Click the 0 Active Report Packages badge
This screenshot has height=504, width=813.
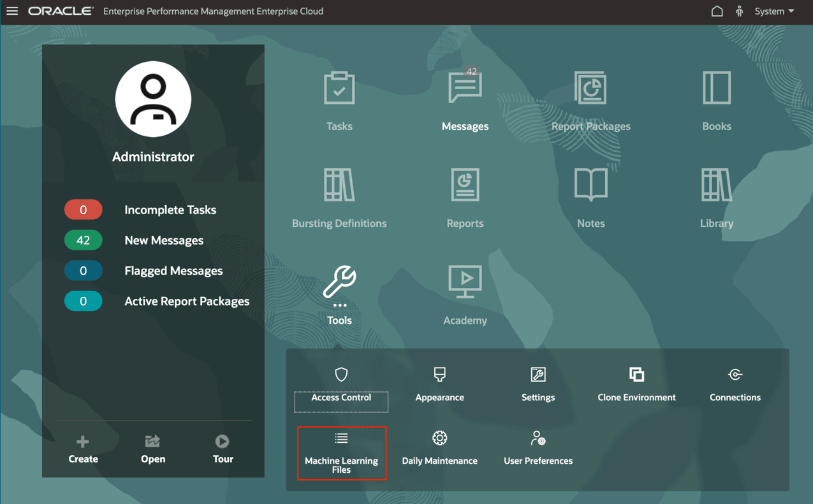(84, 301)
